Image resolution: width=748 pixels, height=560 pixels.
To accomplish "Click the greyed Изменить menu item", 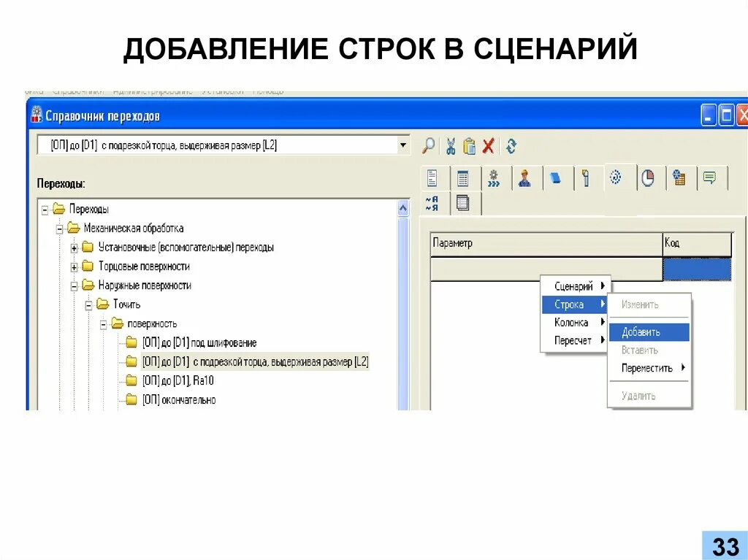I will click(x=649, y=304).
